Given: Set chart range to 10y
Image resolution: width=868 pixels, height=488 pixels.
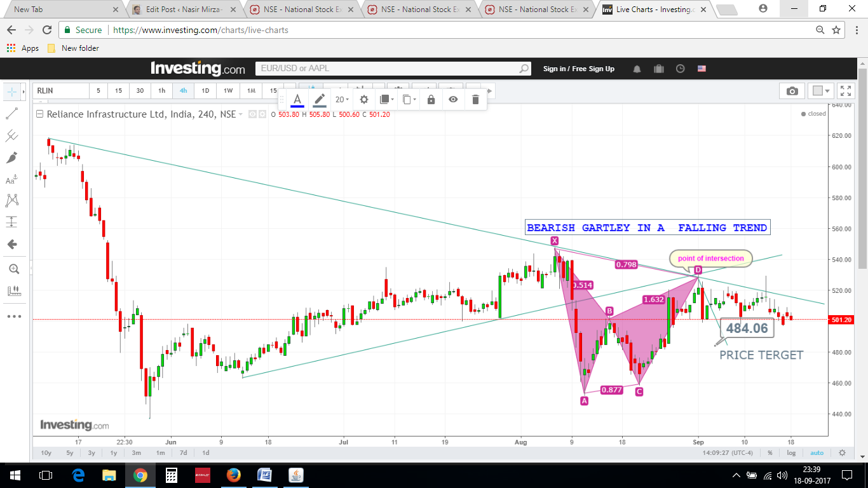Looking at the screenshot, I should (x=46, y=453).
